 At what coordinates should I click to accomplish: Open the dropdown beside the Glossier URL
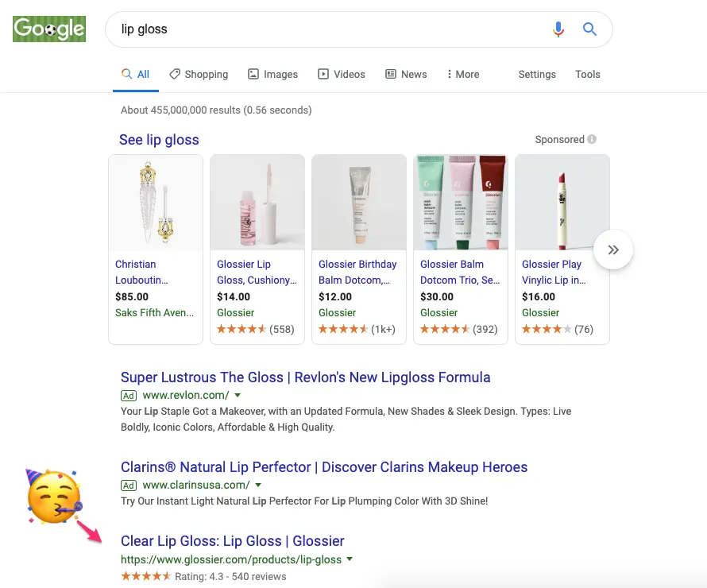349,559
